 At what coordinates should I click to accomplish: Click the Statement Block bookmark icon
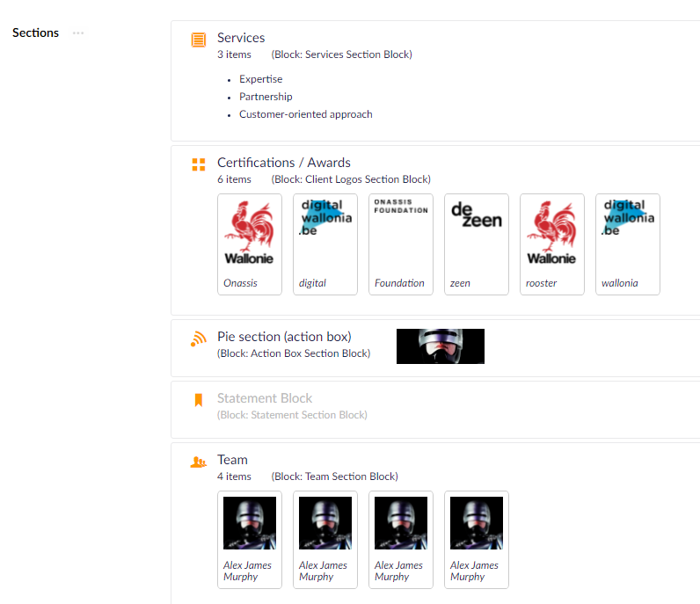[x=199, y=400]
